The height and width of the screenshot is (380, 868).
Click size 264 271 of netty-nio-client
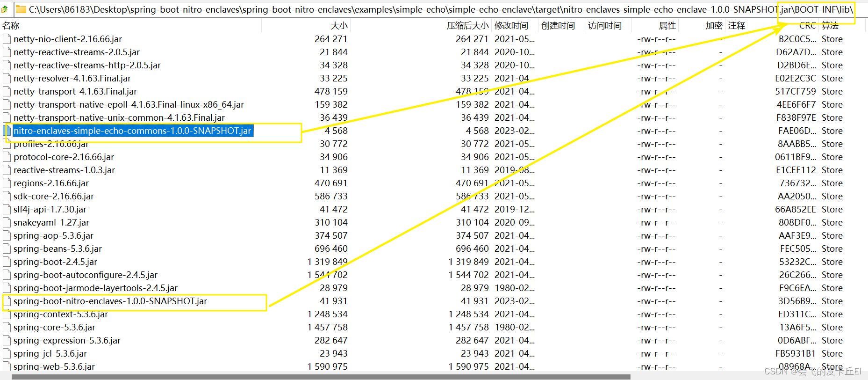tap(331, 39)
